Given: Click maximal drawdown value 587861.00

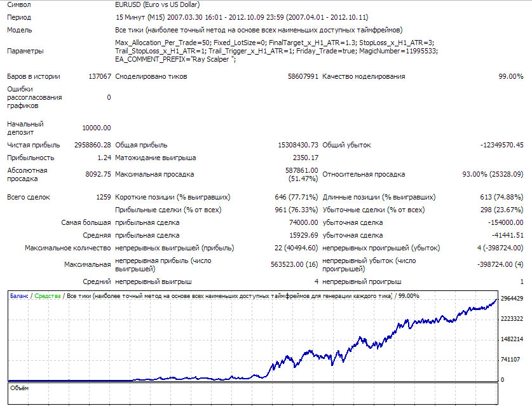Looking at the screenshot, I should (x=302, y=171).
